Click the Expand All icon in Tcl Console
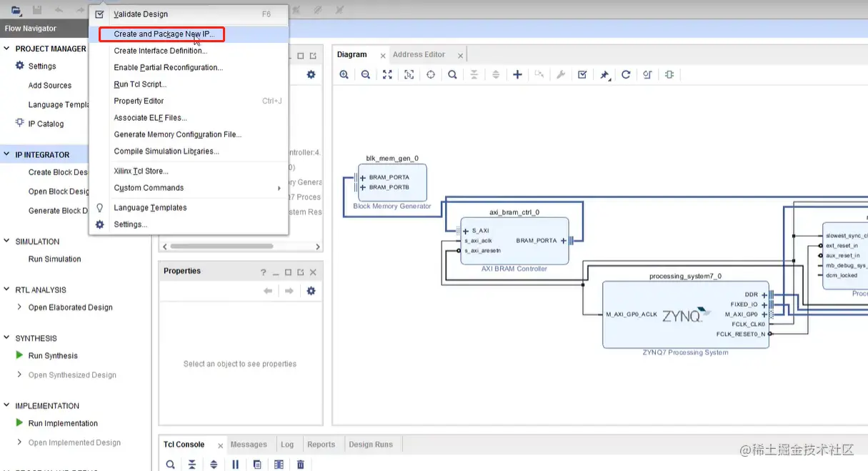 pyautogui.click(x=214, y=465)
